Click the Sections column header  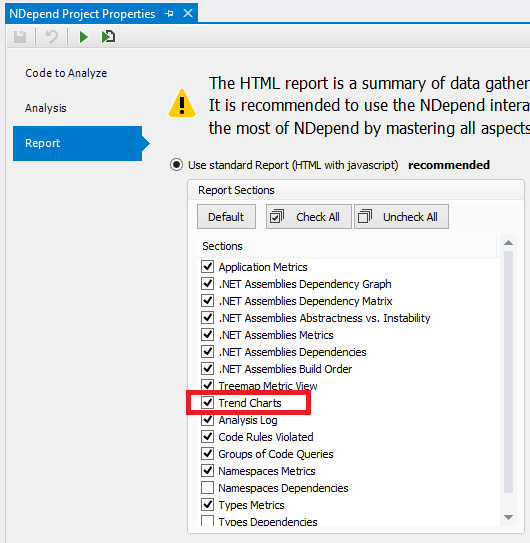pyautogui.click(x=347, y=246)
